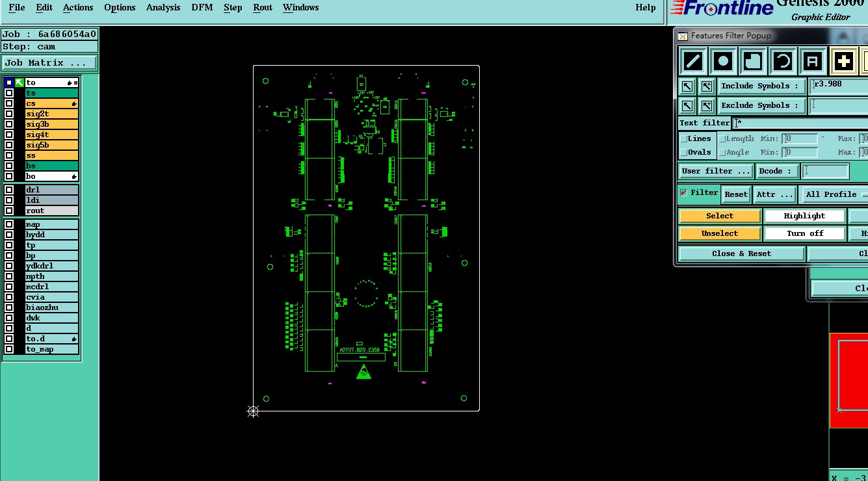Viewport: 868px width, 481px height.
Task: Click the hand icon on 'cs' layer row
Action: coord(74,104)
